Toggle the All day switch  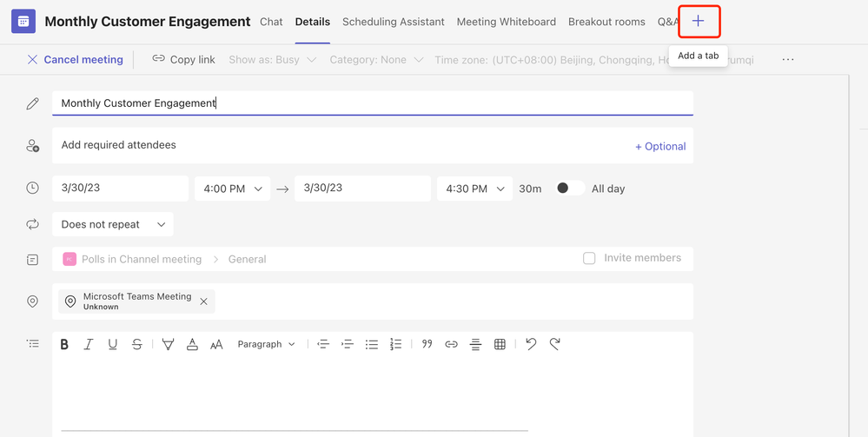[x=570, y=189]
